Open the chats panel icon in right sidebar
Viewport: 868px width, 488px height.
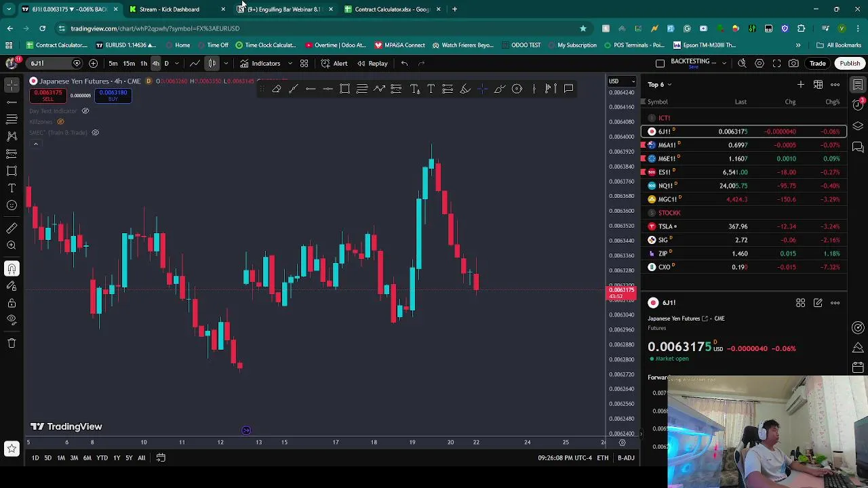pyautogui.click(x=858, y=147)
